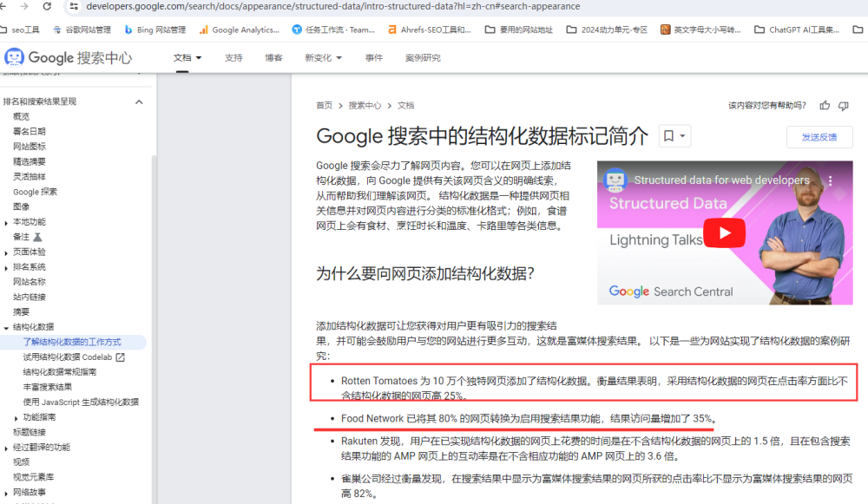
Task: Click the Structured Data video thumbnail
Action: coord(725,232)
